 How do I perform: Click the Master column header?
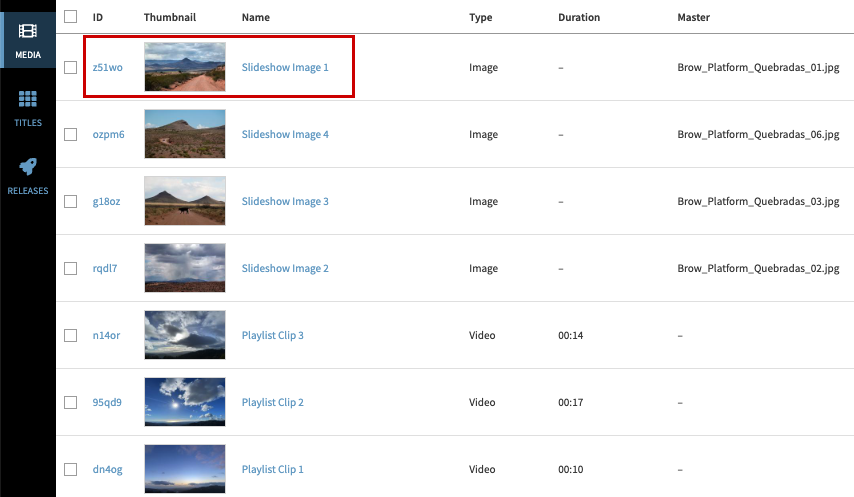693,17
